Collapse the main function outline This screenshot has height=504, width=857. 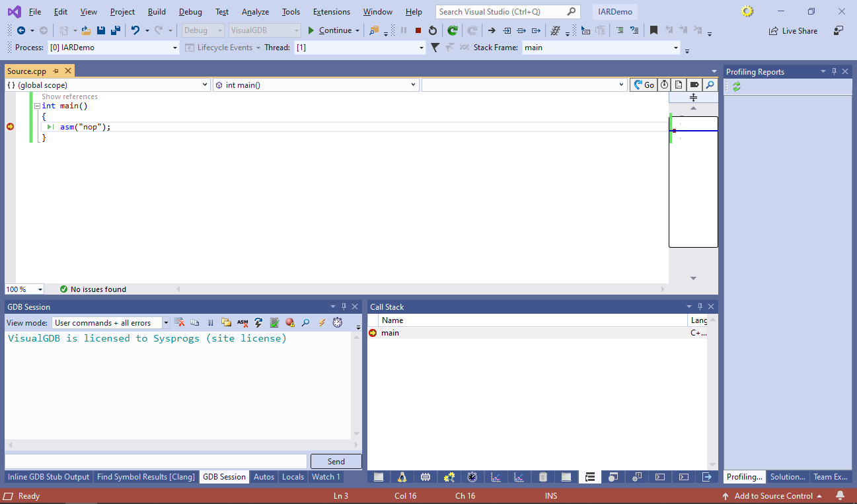[37, 106]
